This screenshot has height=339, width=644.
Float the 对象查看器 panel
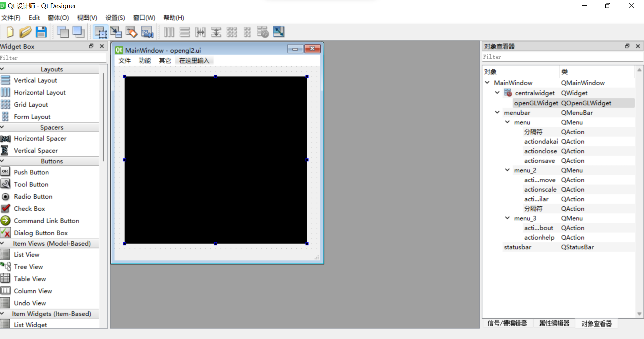(x=627, y=46)
